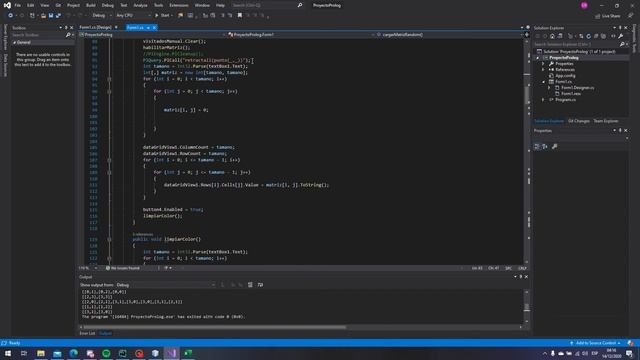Open the Project menu

pyautogui.click(x=73, y=5)
